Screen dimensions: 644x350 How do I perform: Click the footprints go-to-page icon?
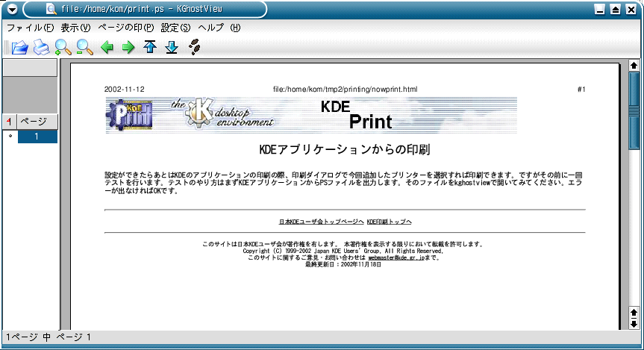[x=195, y=49]
